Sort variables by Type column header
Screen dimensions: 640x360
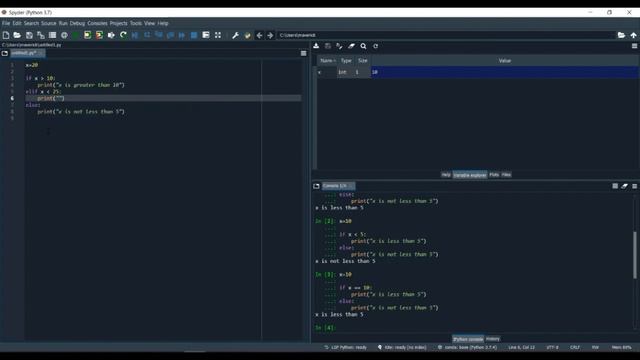tap(346, 60)
